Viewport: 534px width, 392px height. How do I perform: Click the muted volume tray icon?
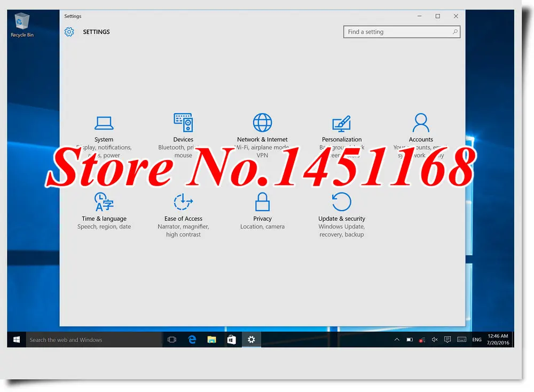tap(435, 340)
